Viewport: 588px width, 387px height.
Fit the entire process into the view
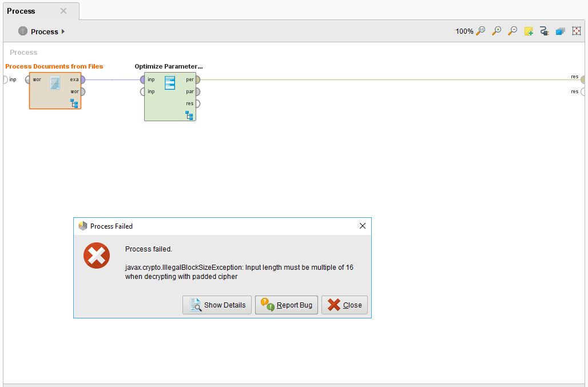(x=577, y=30)
